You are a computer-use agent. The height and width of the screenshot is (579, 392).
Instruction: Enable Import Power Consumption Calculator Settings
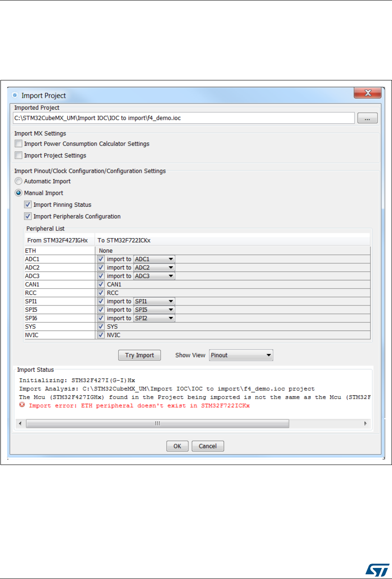pyautogui.click(x=19, y=144)
